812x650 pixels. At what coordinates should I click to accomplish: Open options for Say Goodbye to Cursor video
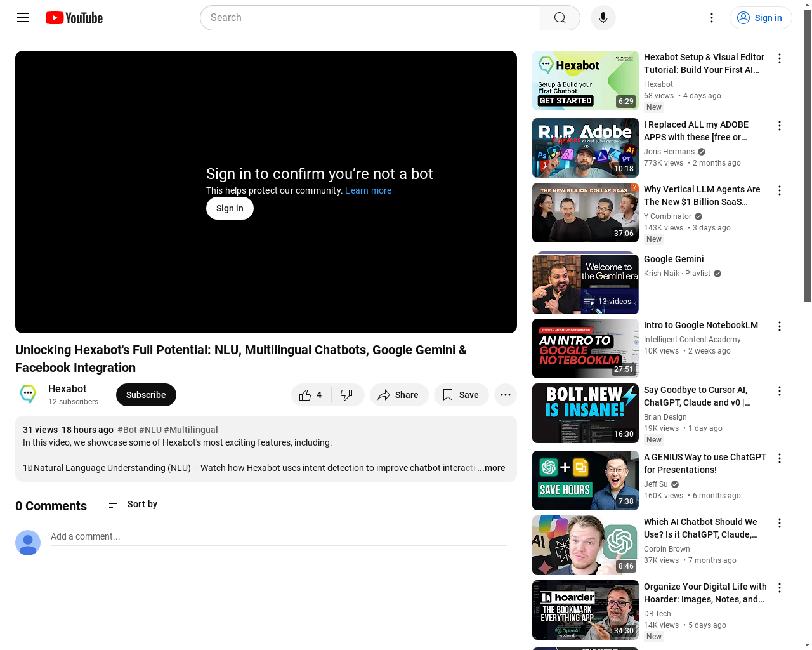pos(780,391)
